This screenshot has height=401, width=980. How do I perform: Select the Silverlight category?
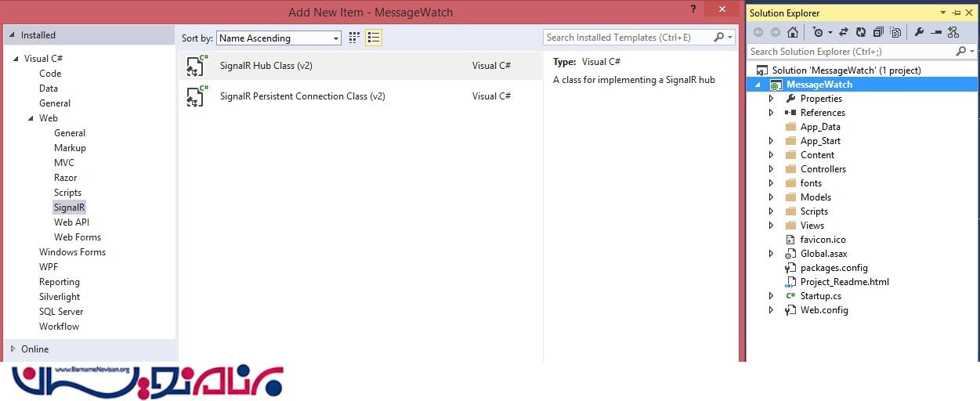[60, 297]
